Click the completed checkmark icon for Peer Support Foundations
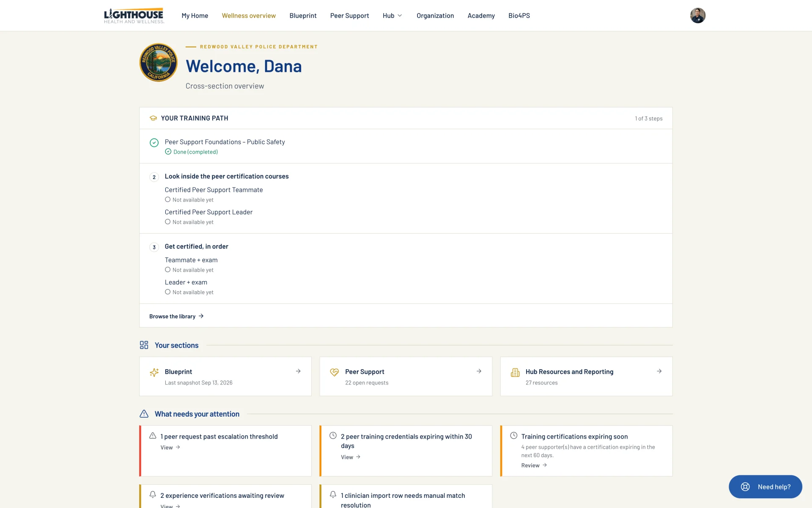The image size is (812, 508). (154, 143)
